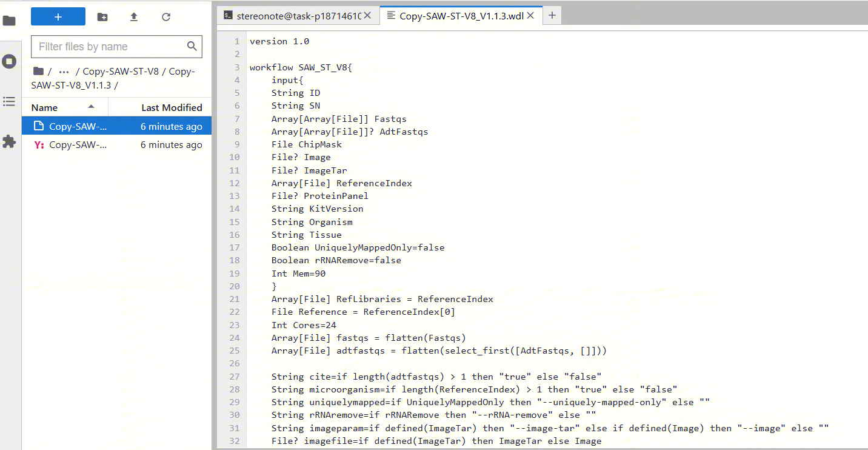Close the stereonote terminal tab
Viewport: 868px width, 450px height.
pyautogui.click(x=368, y=16)
